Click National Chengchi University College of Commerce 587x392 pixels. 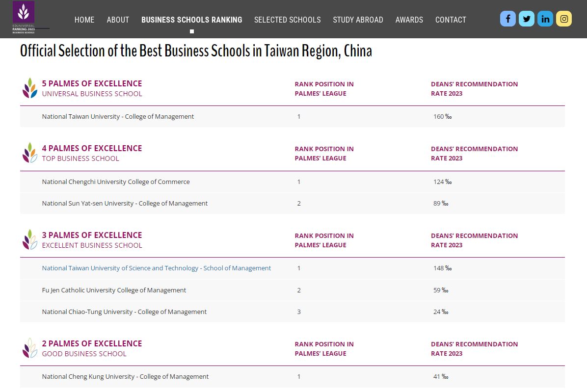(x=116, y=182)
